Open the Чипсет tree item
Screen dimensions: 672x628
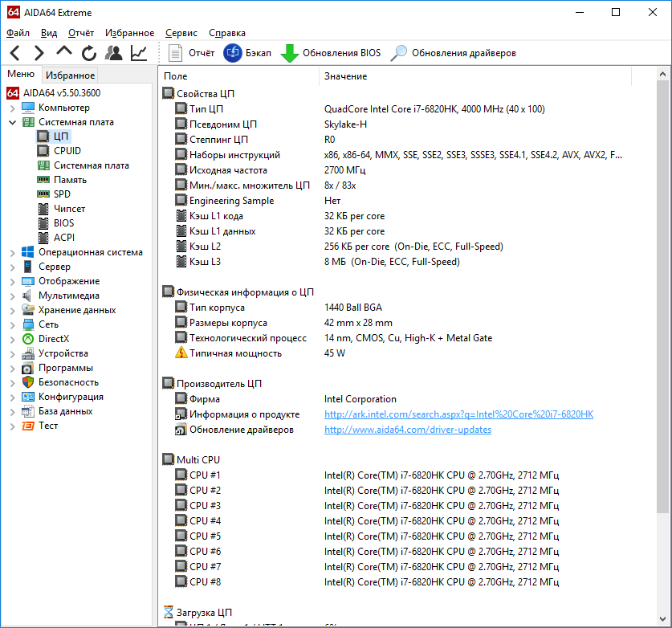pos(61,209)
